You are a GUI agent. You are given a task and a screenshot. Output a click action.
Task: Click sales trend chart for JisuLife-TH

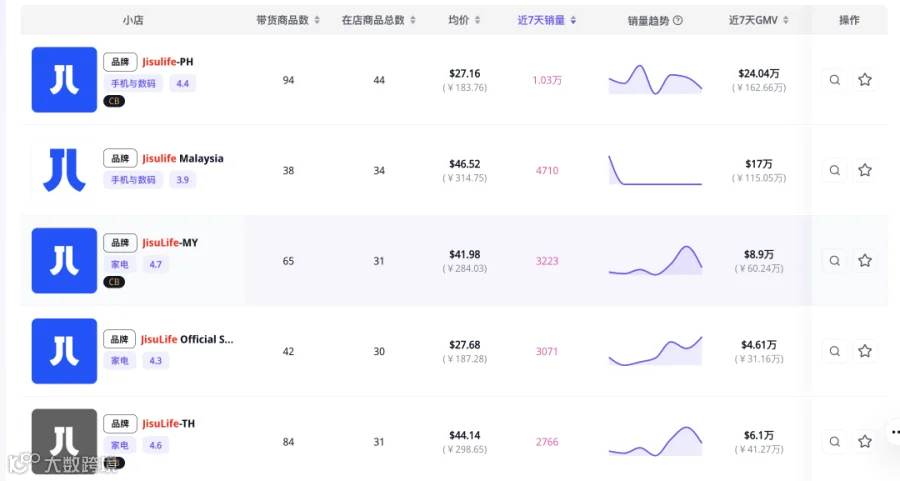[x=655, y=441]
